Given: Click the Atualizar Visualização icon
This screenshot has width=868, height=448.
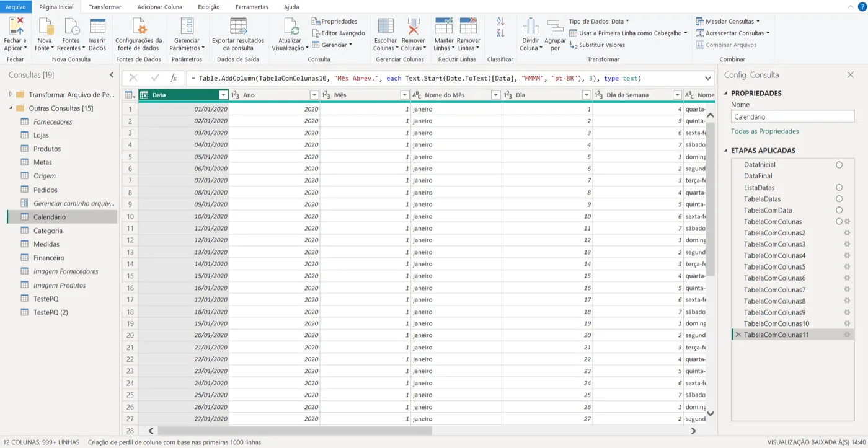Looking at the screenshot, I should point(291,27).
